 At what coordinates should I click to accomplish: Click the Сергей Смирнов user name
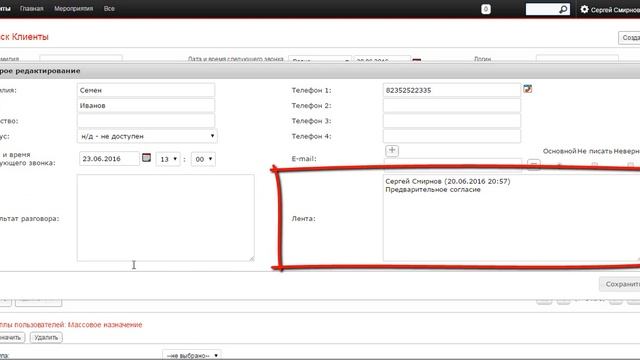coord(615,9)
